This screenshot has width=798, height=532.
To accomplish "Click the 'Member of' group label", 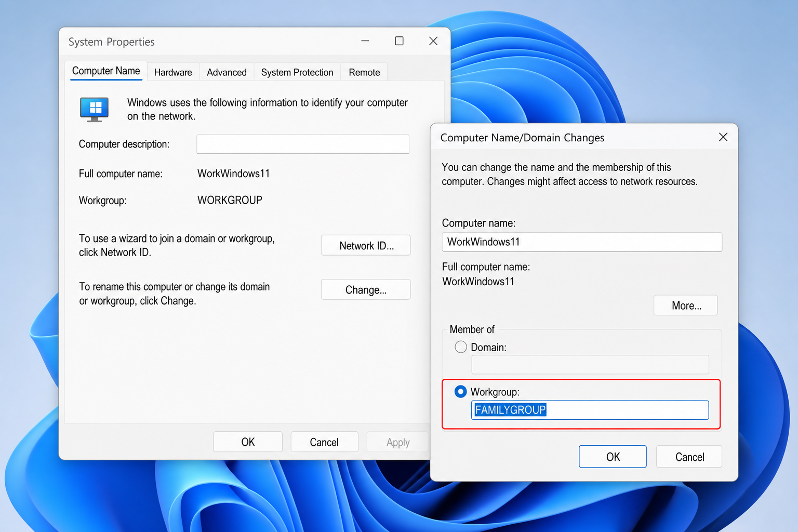I will 472,329.
